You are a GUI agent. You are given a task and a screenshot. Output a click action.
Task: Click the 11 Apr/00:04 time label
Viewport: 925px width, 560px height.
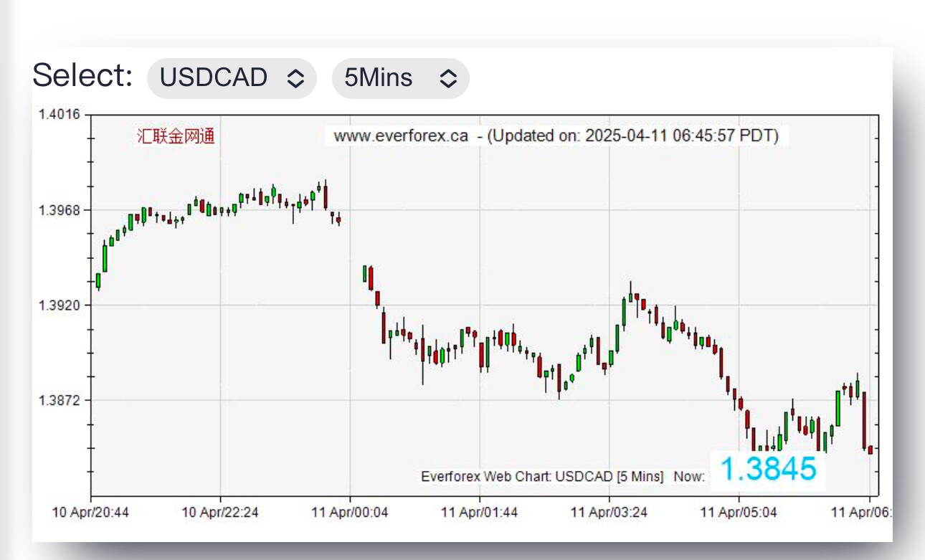click(x=350, y=513)
